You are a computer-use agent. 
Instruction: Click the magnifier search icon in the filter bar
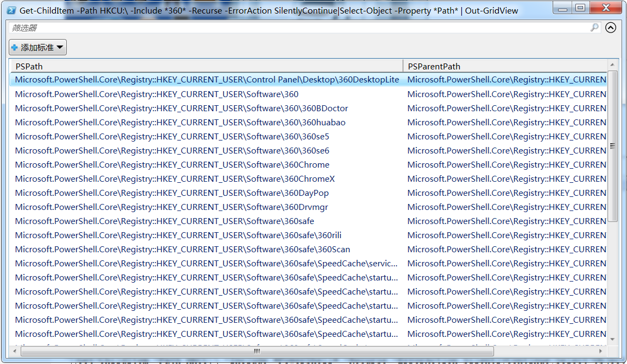pyautogui.click(x=596, y=28)
